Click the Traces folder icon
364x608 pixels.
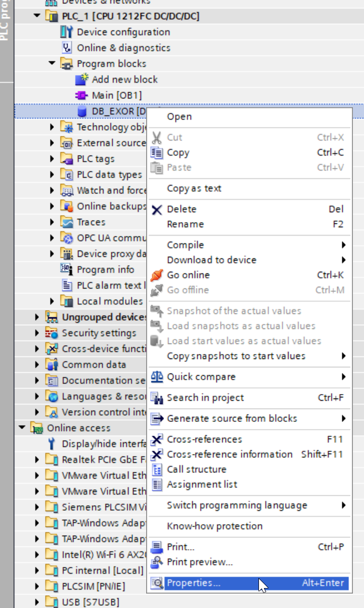(x=67, y=222)
